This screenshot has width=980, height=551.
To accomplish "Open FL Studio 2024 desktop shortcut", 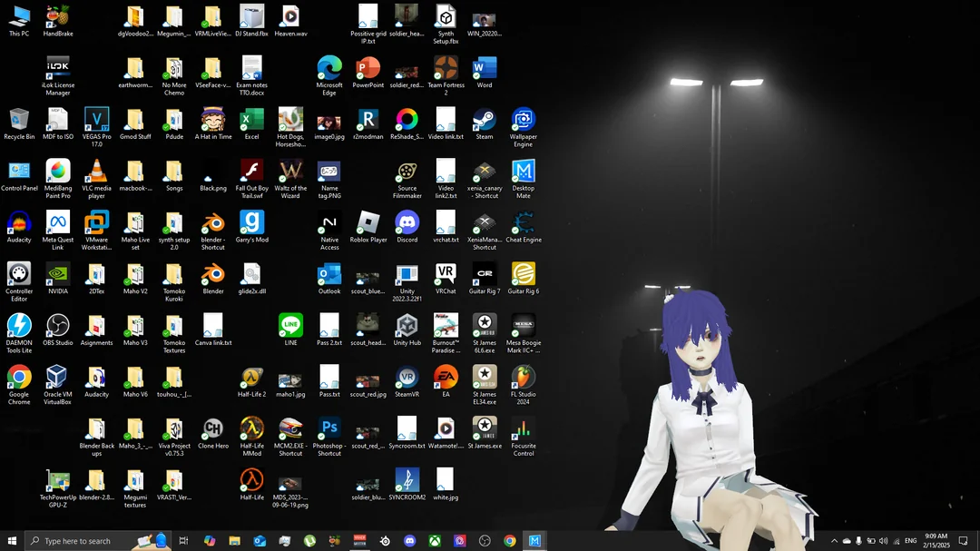I will click(x=524, y=385).
